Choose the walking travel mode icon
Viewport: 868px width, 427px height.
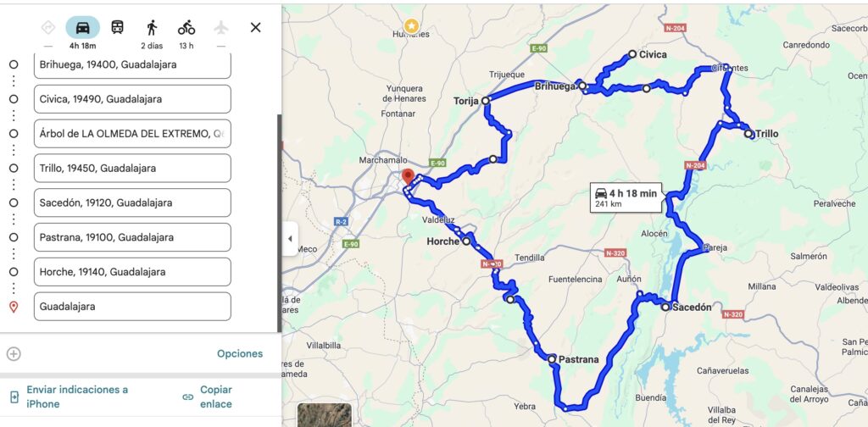[x=152, y=27]
